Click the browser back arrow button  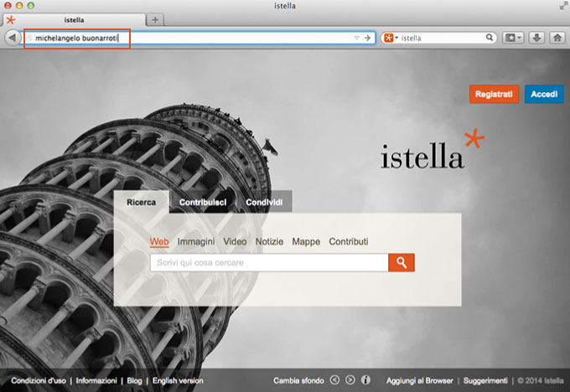(13, 38)
